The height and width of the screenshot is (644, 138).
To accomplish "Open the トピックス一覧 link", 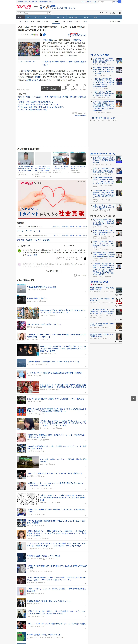I will click(115, 21).
